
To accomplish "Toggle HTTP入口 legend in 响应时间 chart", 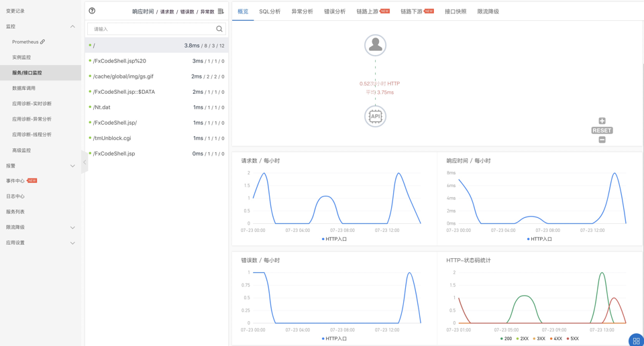I will coord(539,239).
